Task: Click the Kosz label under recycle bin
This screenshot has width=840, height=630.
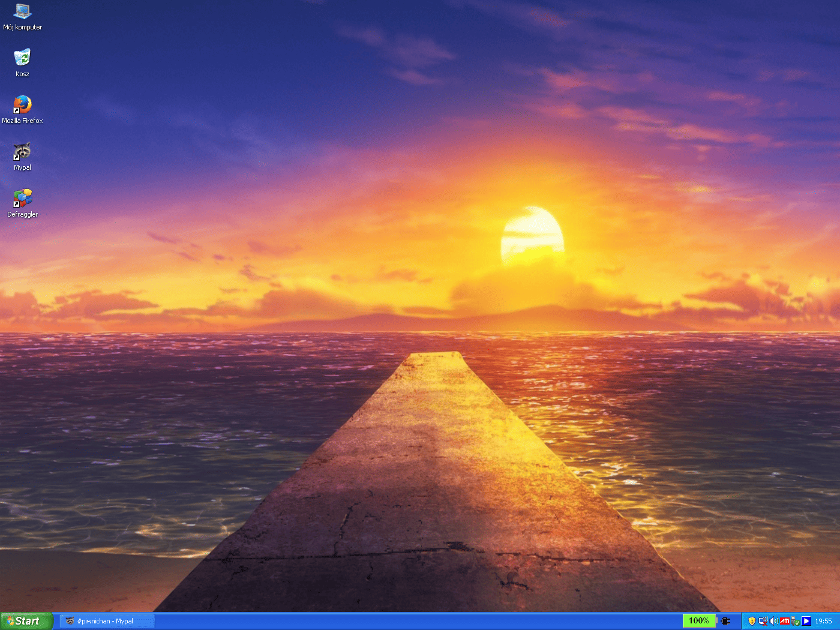Action: pyautogui.click(x=22, y=74)
